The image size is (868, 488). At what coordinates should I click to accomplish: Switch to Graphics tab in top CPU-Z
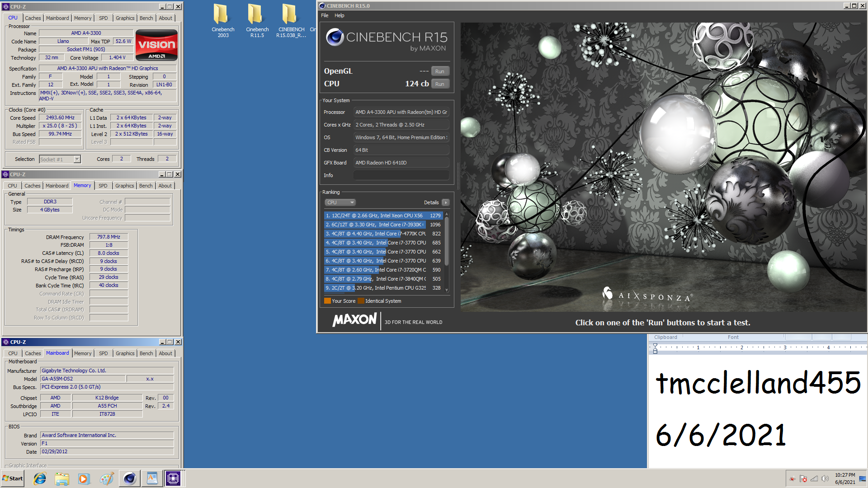125,18
